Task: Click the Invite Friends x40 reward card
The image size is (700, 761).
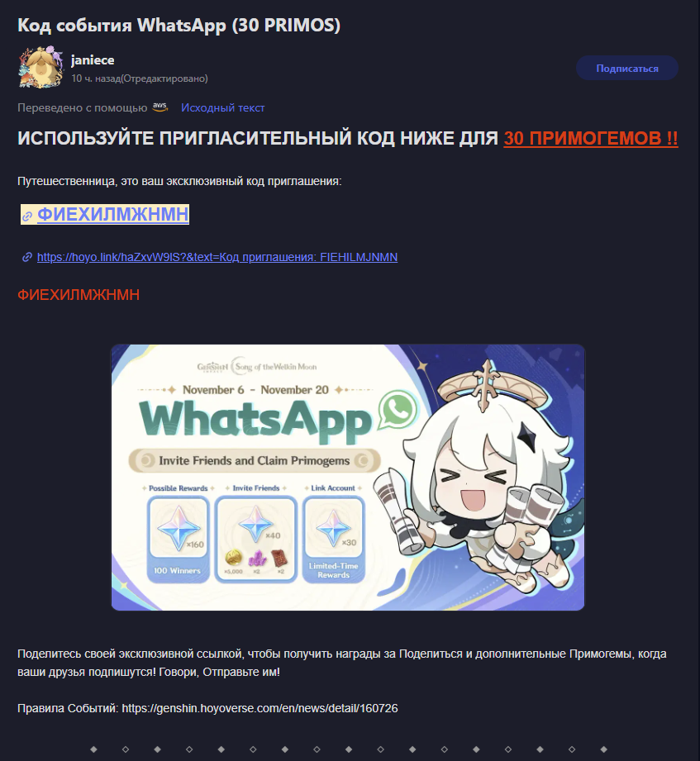Action: (x=256, y=538)
